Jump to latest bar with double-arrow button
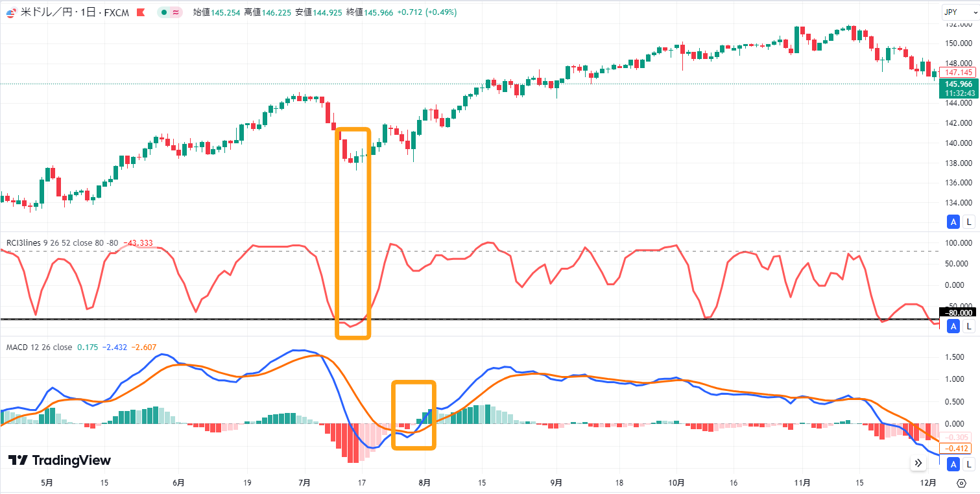 click(x=918, y=463)
